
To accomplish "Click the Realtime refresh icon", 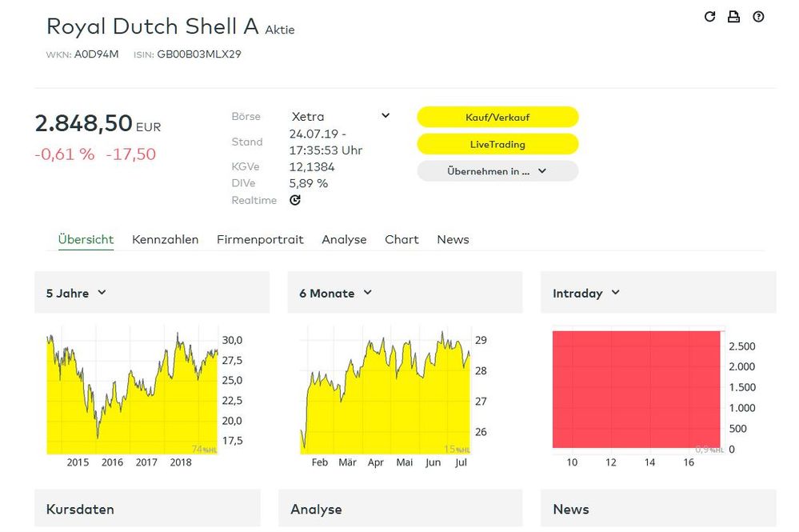I will [295, 200].
